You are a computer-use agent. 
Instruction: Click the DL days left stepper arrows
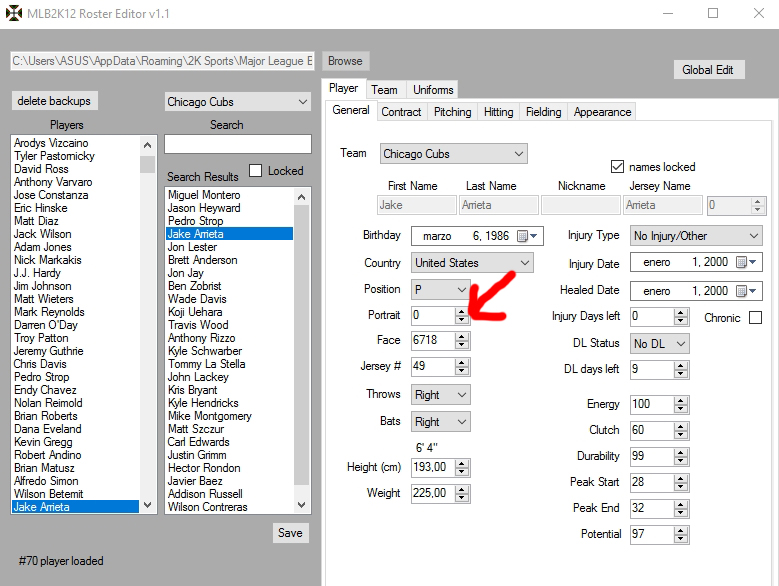[681, 369]
